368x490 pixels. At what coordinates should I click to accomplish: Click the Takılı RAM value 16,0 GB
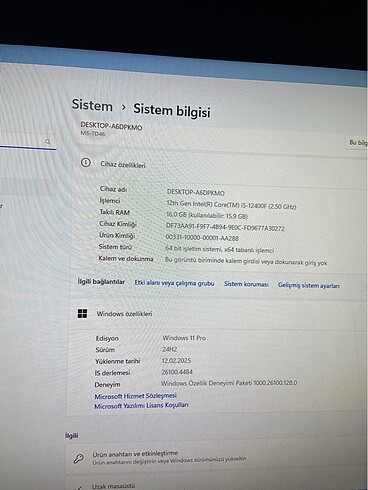coord(207,216)
